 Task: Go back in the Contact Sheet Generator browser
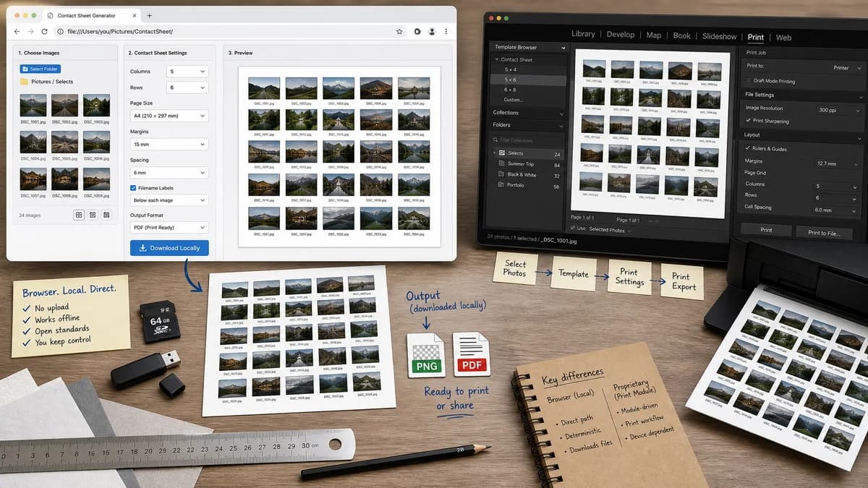(x=17, y=32)
